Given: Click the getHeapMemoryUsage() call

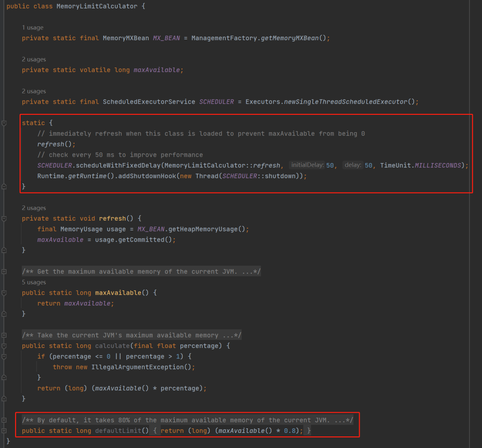Looking at the screenshot, I should [x=207, y=229].
